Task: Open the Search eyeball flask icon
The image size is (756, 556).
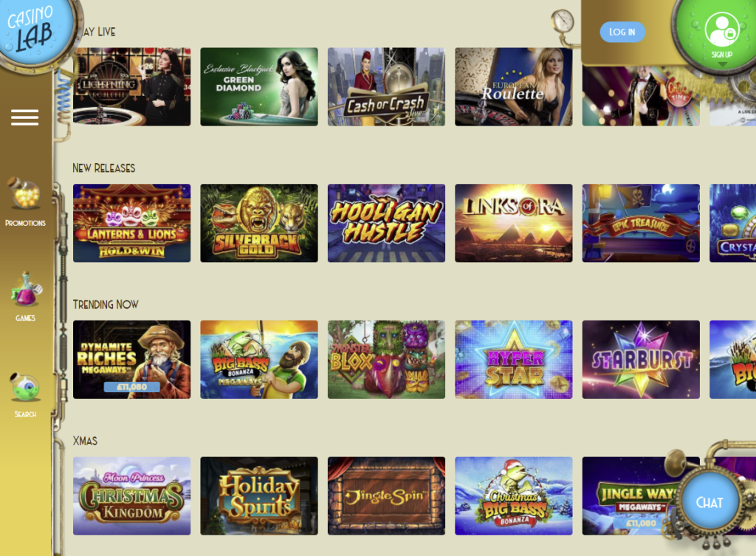Action: click(x=25, y=387)
